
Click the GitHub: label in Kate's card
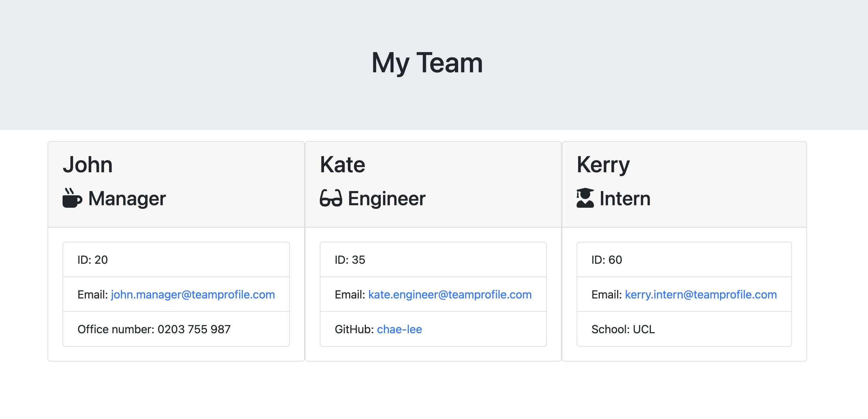pos(354,329)
